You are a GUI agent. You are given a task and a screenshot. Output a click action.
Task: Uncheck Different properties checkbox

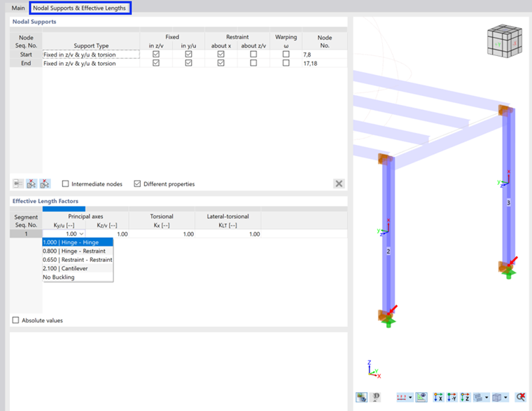(x=137, y=183)
